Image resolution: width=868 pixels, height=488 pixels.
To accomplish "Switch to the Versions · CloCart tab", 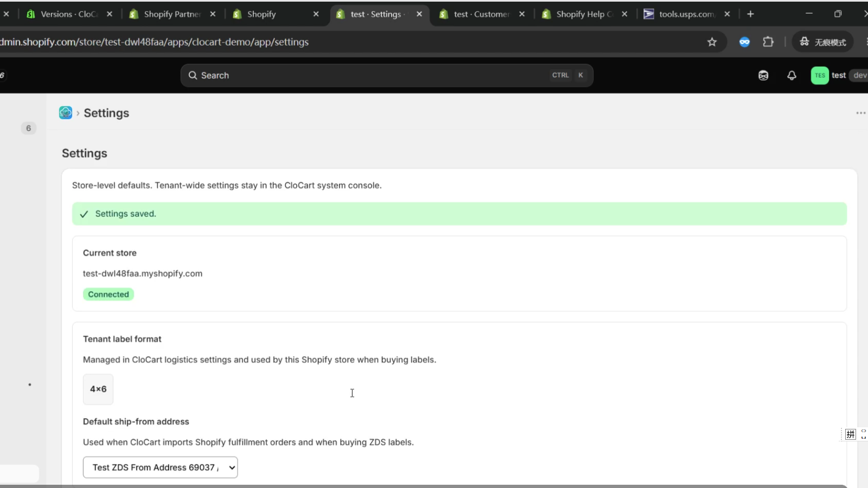I will [70, 14].
